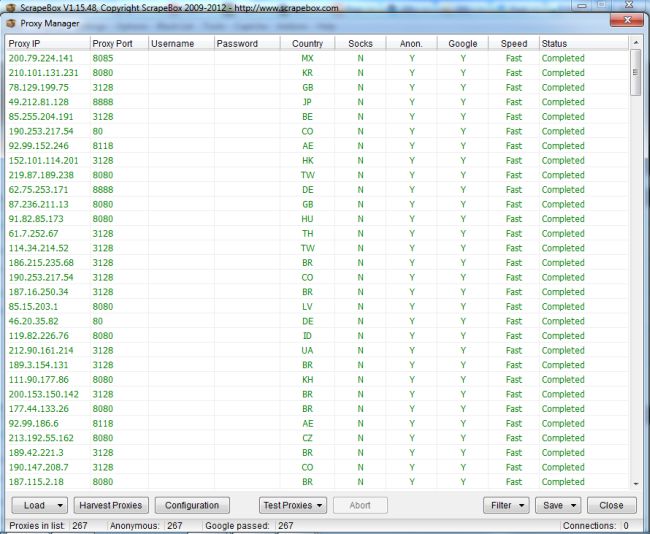Select proxy 219.87.189.238

click(318, 175)
